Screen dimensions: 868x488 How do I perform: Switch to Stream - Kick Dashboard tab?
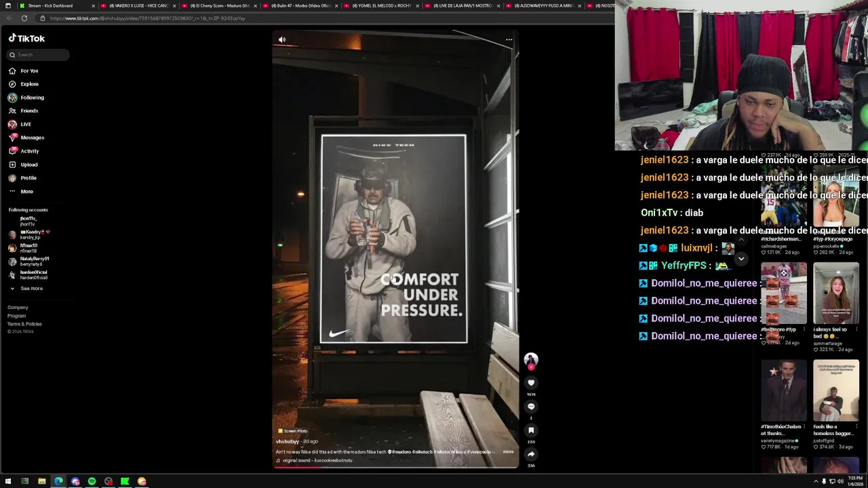coord(57,5)
